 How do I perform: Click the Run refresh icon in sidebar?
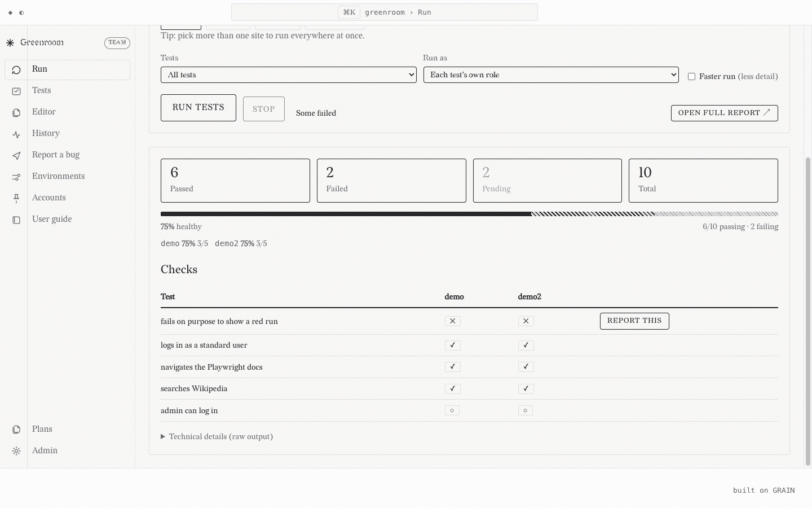coord(16,70)
